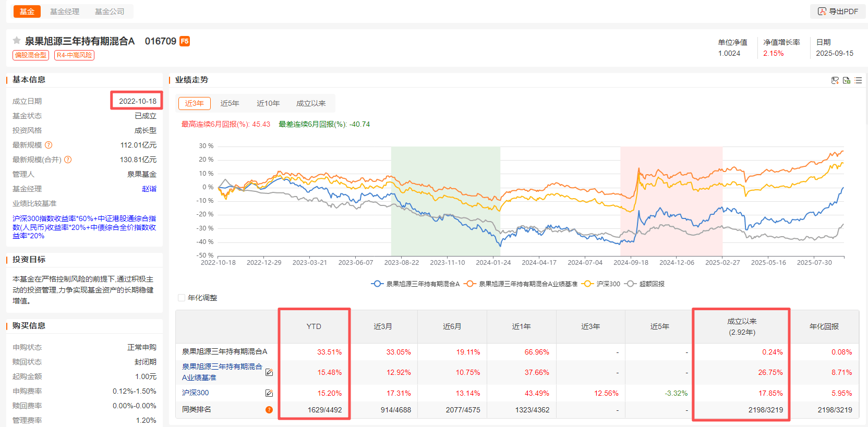Click the 年化回报 column header
This screenshot has width=868, height=427.
(x=824, y=326)
